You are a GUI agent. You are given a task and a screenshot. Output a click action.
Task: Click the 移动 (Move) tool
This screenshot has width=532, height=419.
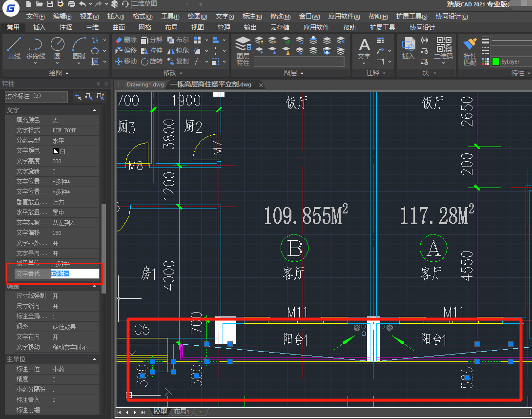[x=126, y=62]
